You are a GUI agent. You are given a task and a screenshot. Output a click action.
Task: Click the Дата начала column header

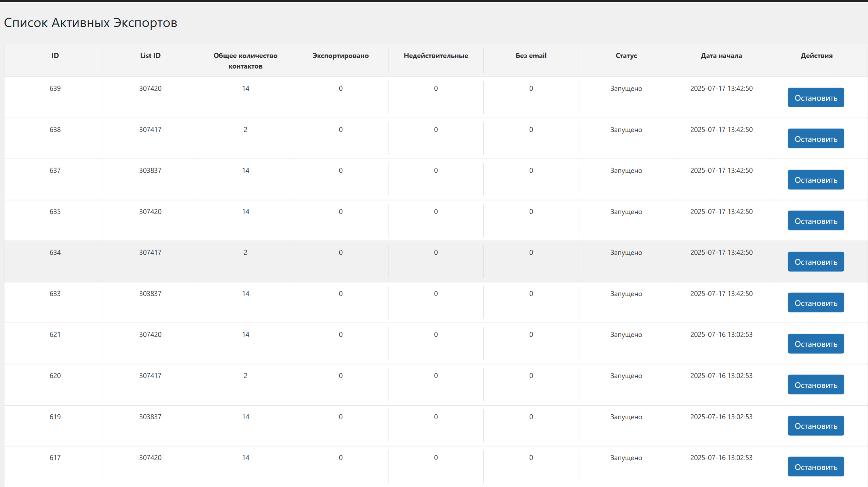721,56
